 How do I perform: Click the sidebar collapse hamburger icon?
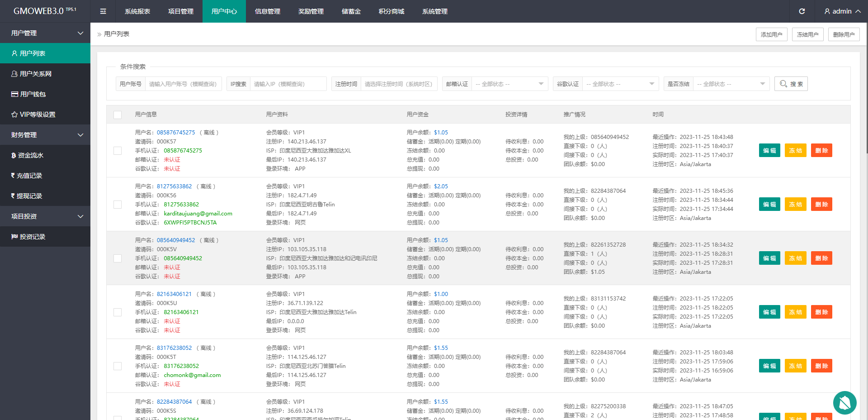[103, 11]
